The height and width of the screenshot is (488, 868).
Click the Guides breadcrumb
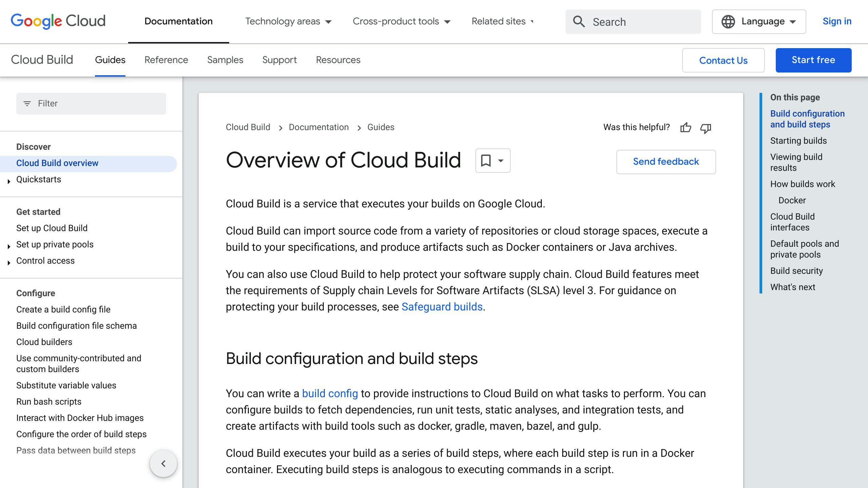381,127
